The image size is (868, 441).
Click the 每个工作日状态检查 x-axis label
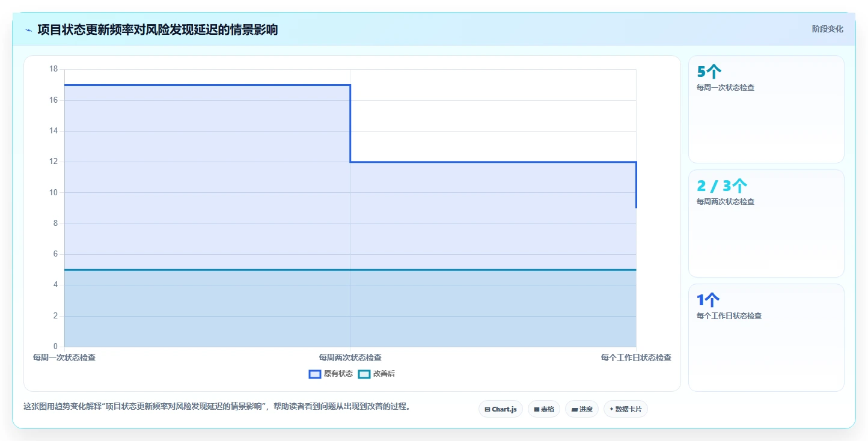(636, 357)
